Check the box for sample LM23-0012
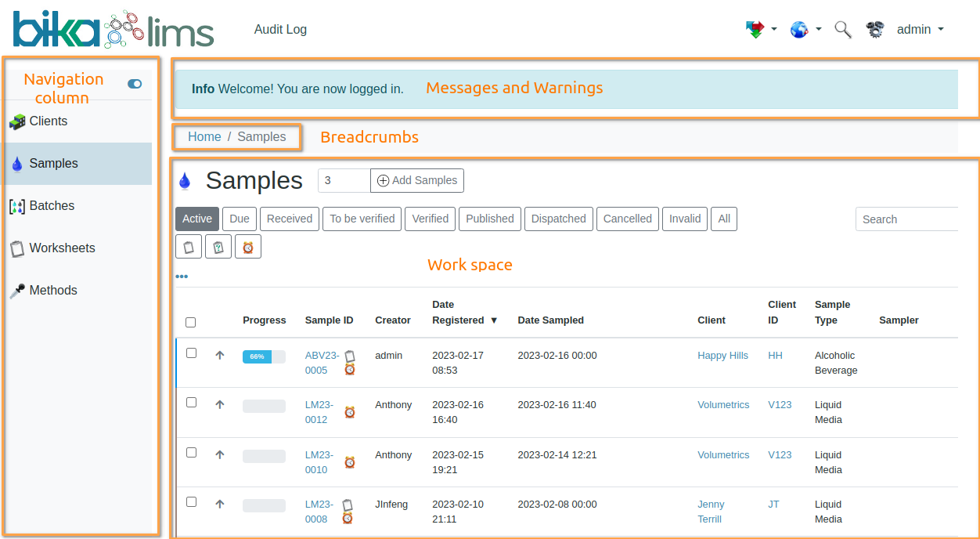 coord(191,403)
